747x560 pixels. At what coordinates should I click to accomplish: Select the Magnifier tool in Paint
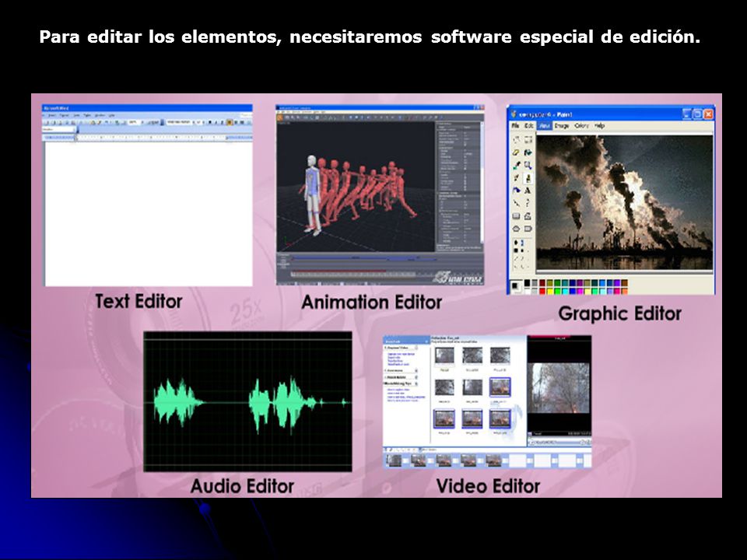tap(528, 165)
